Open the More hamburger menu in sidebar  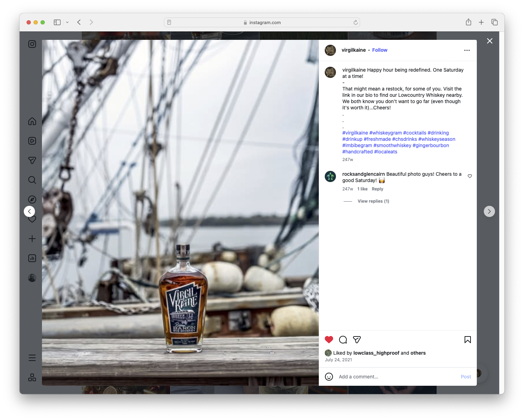click(x=32, y=358)
